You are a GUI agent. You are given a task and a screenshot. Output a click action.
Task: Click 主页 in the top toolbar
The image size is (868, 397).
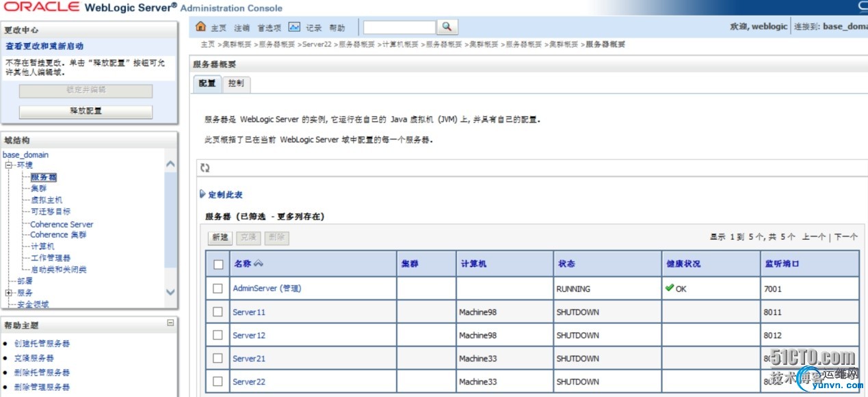[x=218, y=28]
